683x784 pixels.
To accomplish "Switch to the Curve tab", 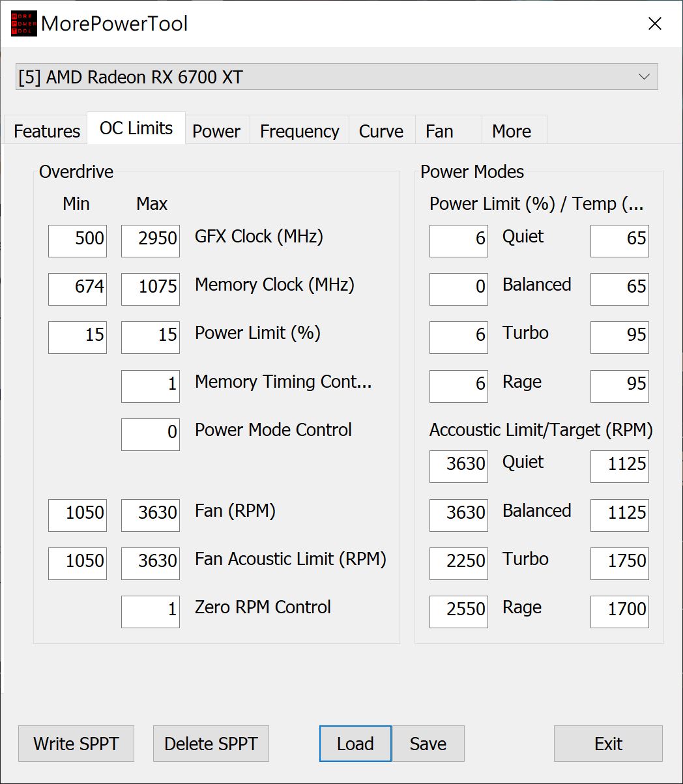I will 381,130.
